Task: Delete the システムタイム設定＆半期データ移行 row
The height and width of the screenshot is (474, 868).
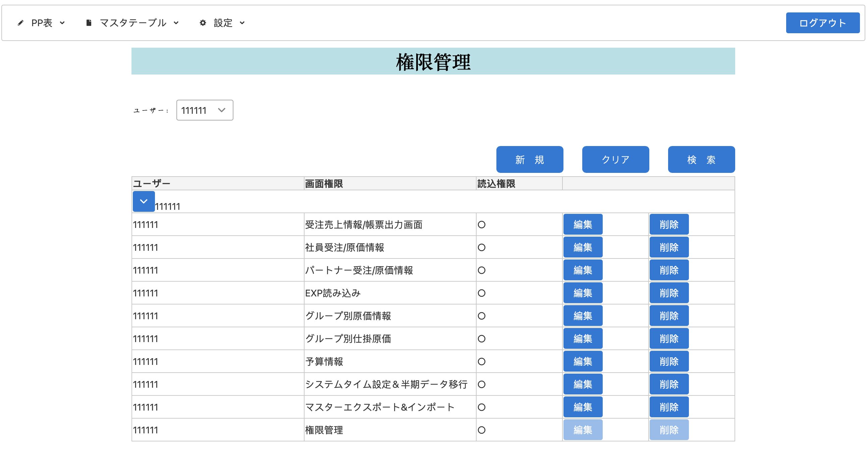Action: point(669,384)
